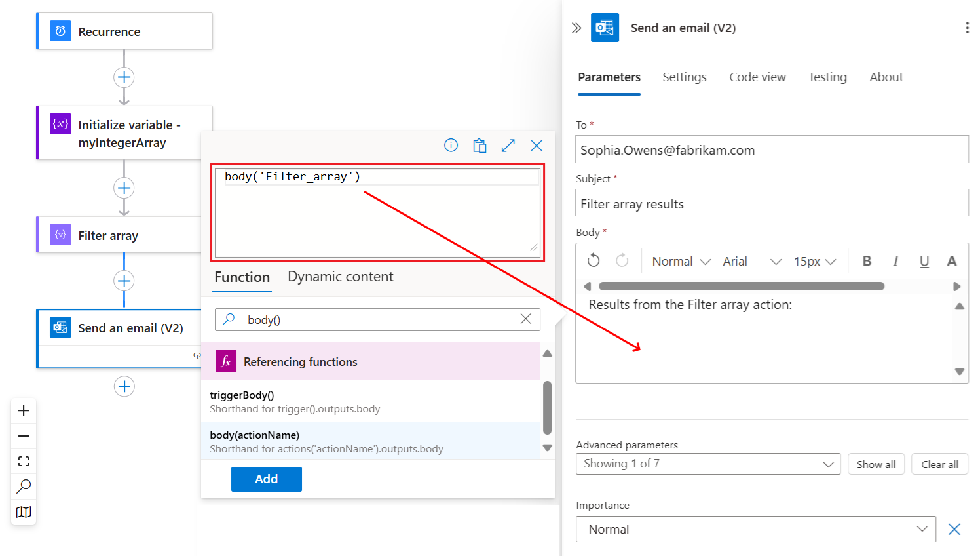
Task: Open the font color picker
Action: 952,260
